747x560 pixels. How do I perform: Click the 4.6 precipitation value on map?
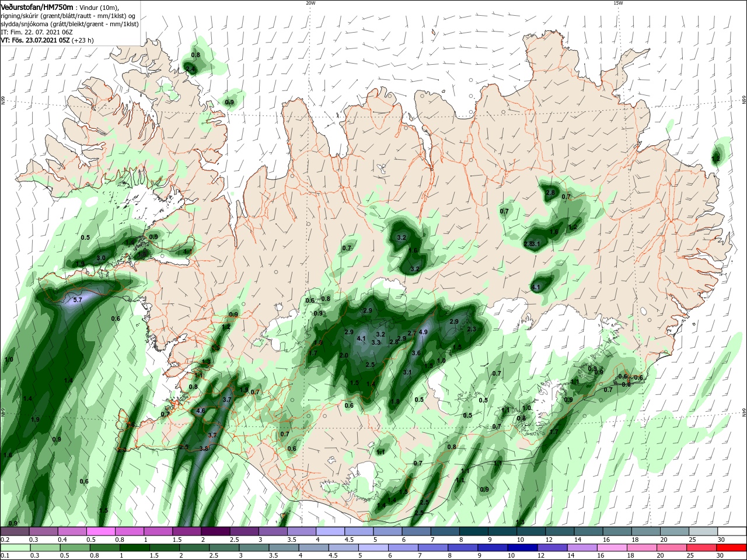click(x=201, y=411)
